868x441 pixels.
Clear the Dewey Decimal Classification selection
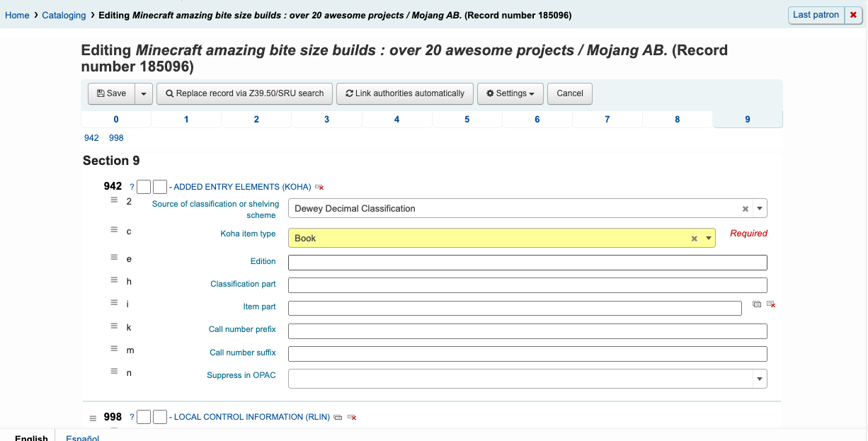point(745,209)
